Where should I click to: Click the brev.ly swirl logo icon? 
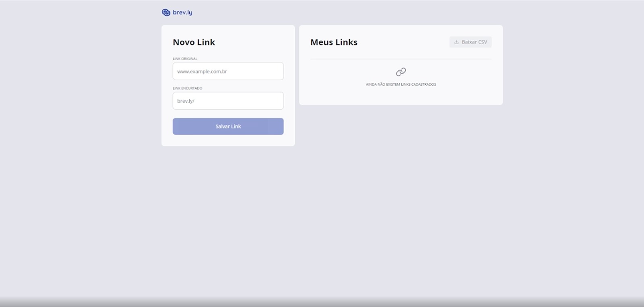coord(166,12)
